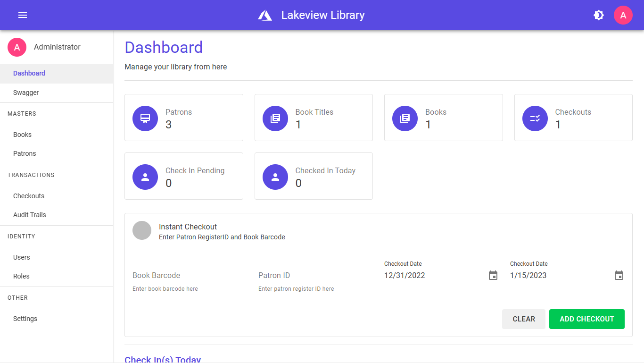The image size is (644, 363).
Task: Click 'Enter book barcode here' helper text
Action: (x=165, y=289)
